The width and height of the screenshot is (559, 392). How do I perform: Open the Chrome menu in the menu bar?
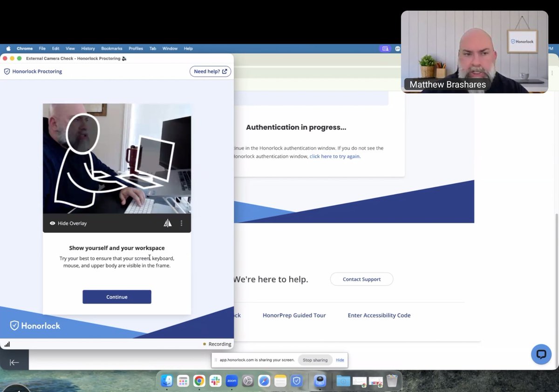point(25,48)
